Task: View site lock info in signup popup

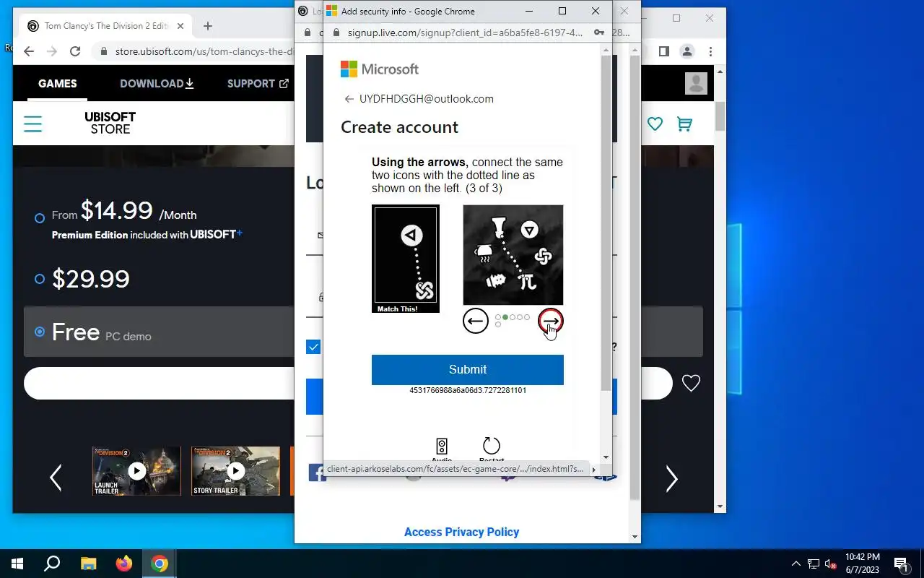Action: point(336,33)
